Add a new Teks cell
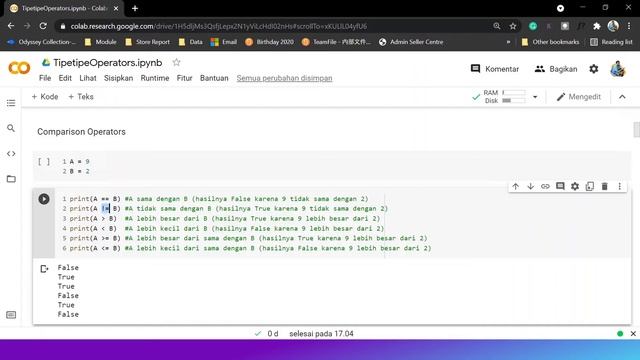Image resolution: width=640 pixels, height=360 pixels. (x=81, y=97)
